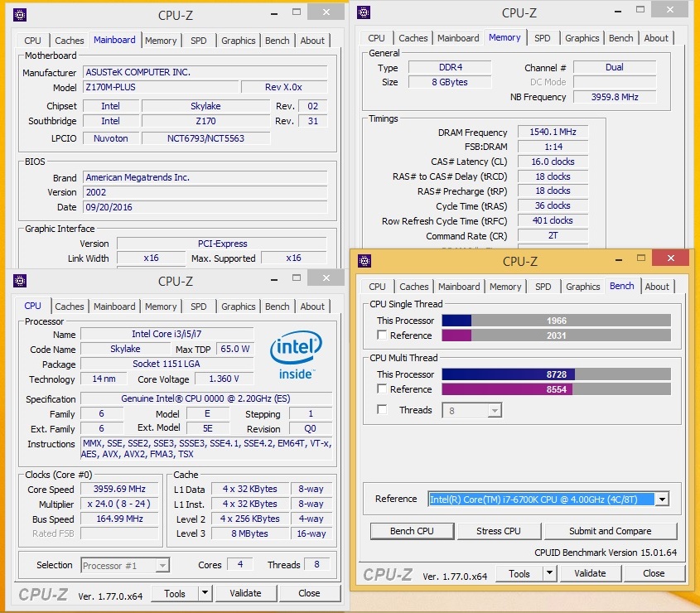Click Close button in Bench window
Viewport: 700px width, 613px height.
tap(654, 573)
